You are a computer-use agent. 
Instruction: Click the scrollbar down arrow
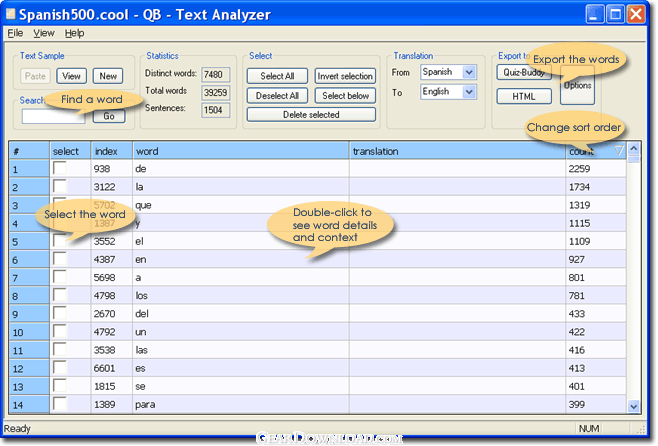point(634,406)
